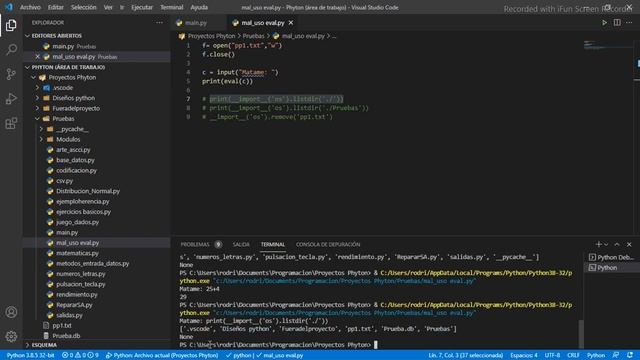Close mal_uso eval.py in open editors list
This screenshot has width=640, height=360.
(x=38, y=57)
